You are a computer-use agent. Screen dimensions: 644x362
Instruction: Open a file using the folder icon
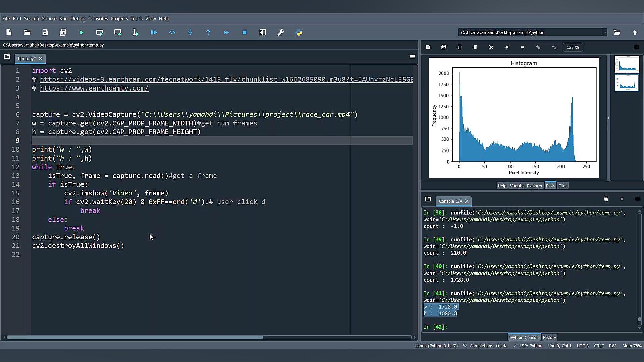tap(27, 33)
